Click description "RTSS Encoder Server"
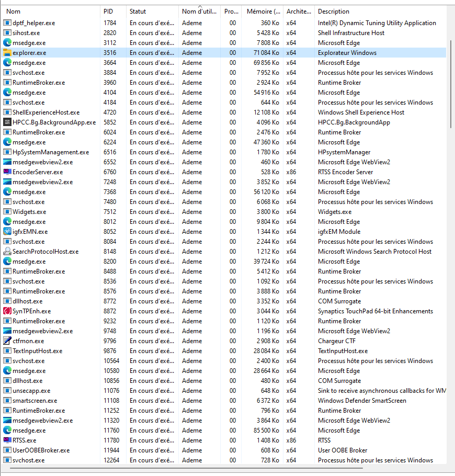This screenshot has height=476, width=455. pyautogui.click(x=345, y=172)
